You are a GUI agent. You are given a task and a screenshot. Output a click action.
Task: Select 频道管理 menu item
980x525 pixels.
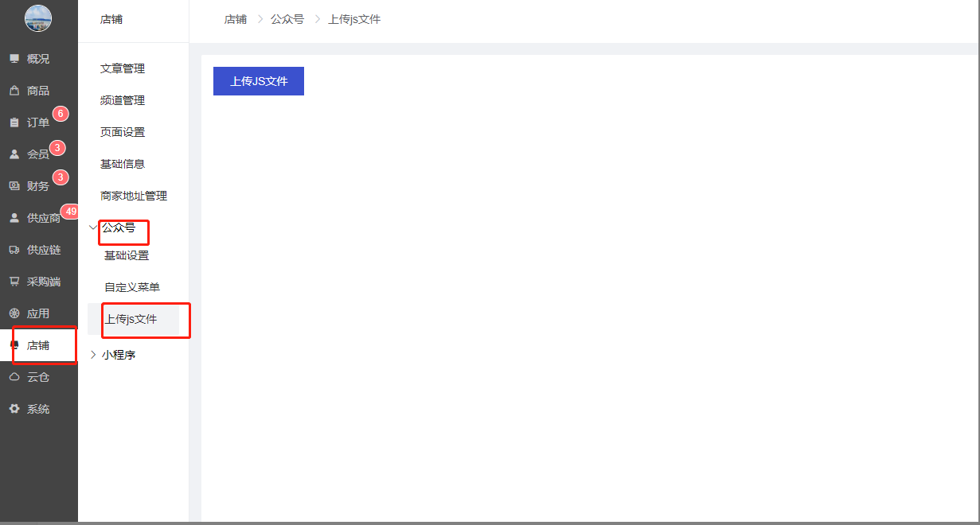(123, 101)
